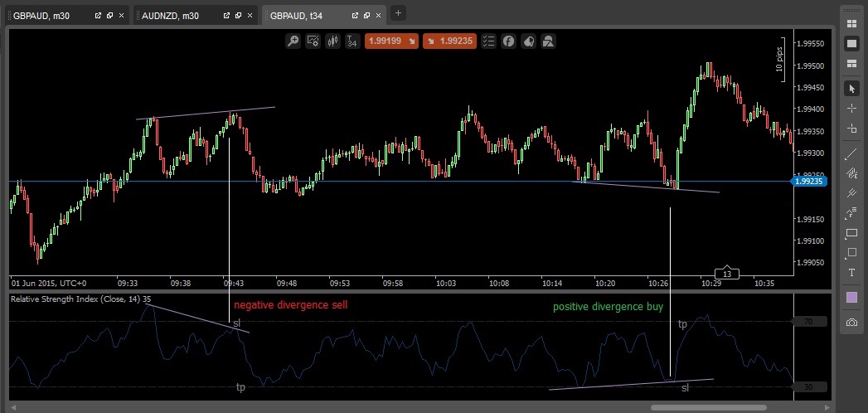Click the last toolbar icon beside pie icon
Screen dimensions: 868x413
pyautogui.click(x=548, y=41)
